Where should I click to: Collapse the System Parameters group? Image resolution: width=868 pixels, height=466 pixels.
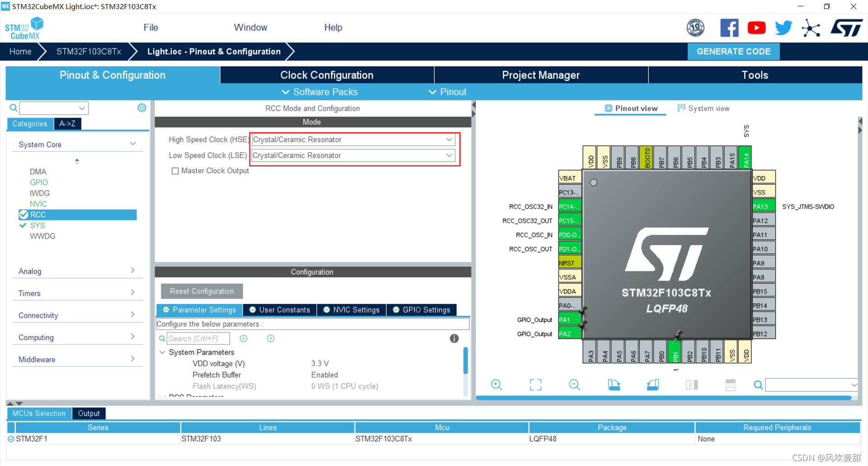(x=162, y=352)
